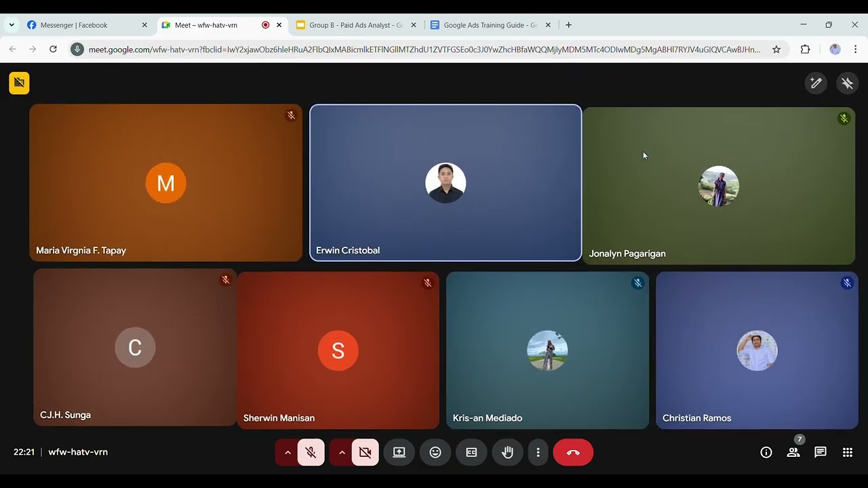The image size is (868, 488).
Task: Open tab search dropdown arrow
Action: (11, 25)
